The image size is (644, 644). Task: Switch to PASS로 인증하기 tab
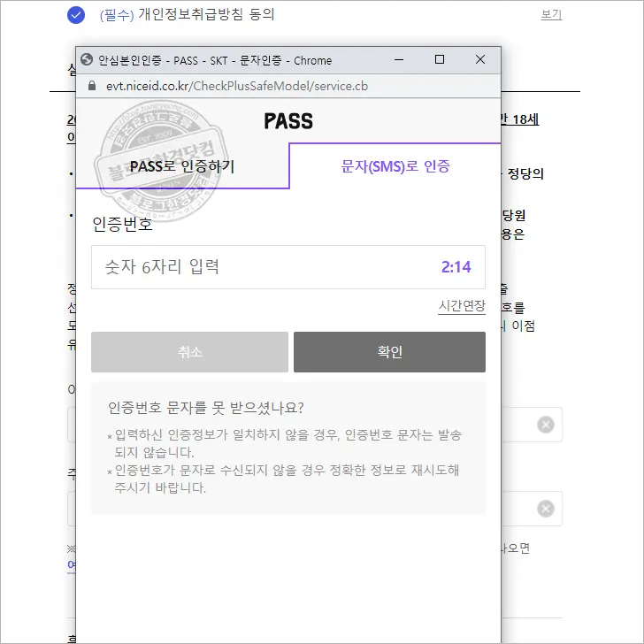tap(182, 166)
